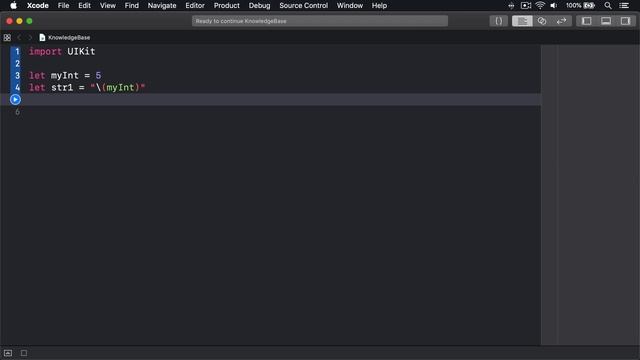Viewport: 640px width, 360px height.
Task: Click the "\(myInt)" string on line 4
Action: click(x=118, y=87)
